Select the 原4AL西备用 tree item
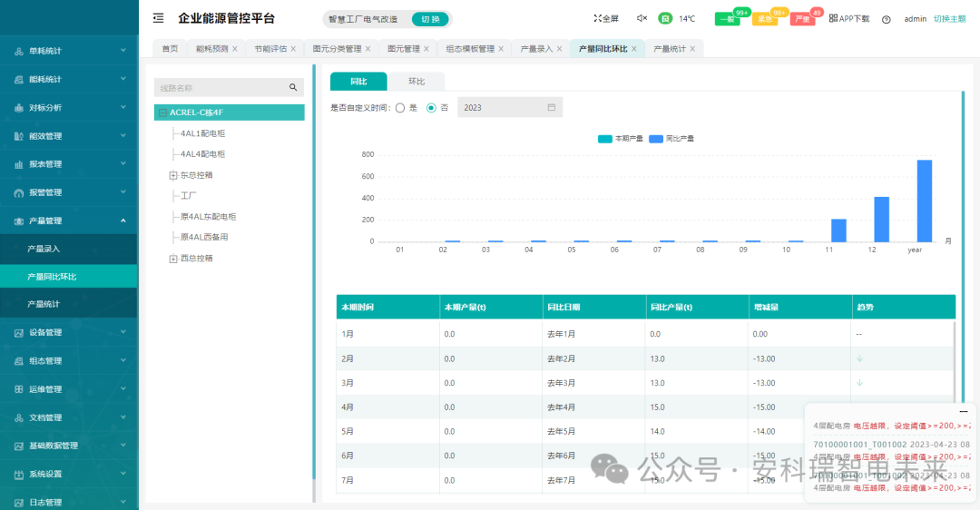 (x=204, y=238)
